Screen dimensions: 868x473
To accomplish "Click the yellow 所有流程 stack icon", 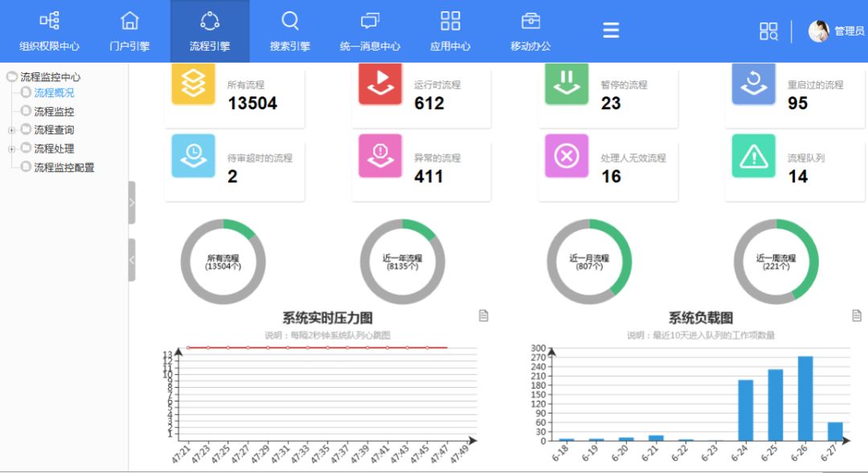I will [193, 84].
